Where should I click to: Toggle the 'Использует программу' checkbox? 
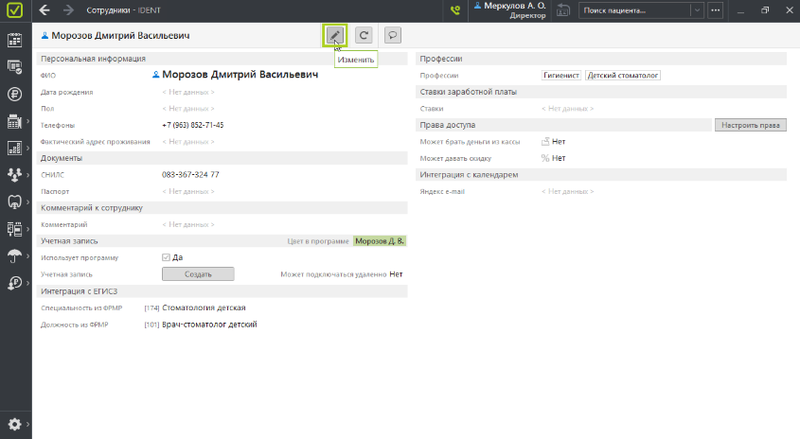(166, 257)
